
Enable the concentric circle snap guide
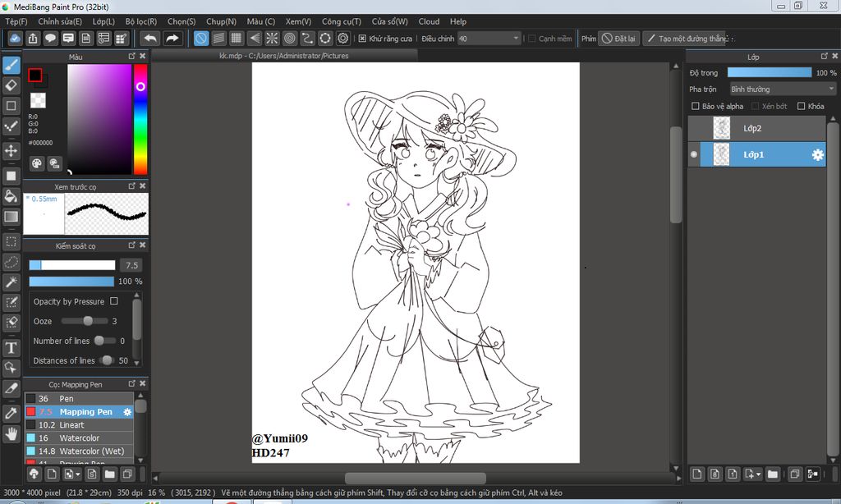click(x=290, y=39)
